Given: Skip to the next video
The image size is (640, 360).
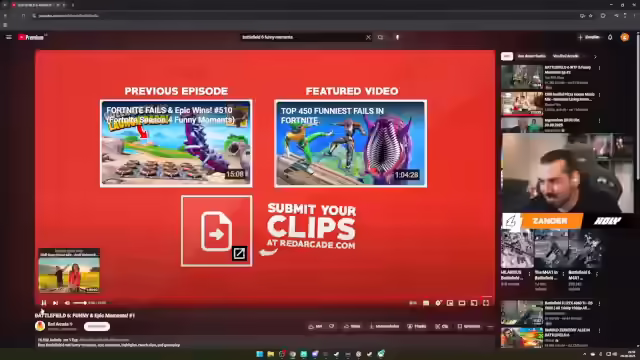Looking at the screenshot, I should [x=56, y=303].
